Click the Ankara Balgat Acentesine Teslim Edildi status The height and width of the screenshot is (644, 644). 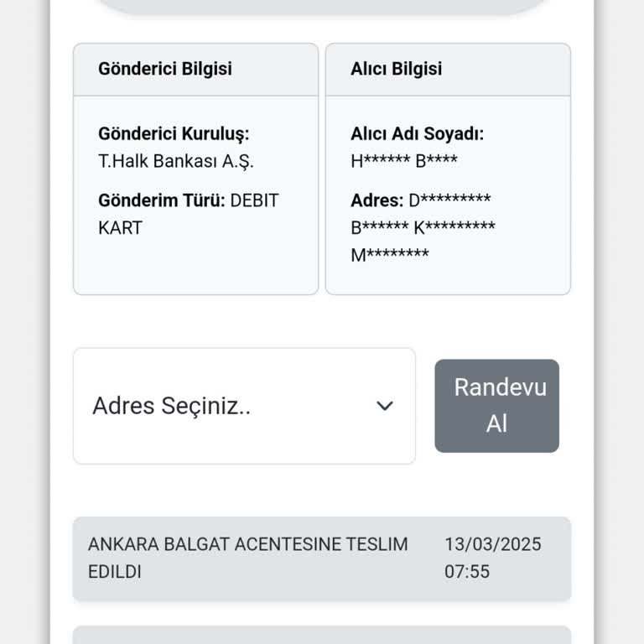247,558
